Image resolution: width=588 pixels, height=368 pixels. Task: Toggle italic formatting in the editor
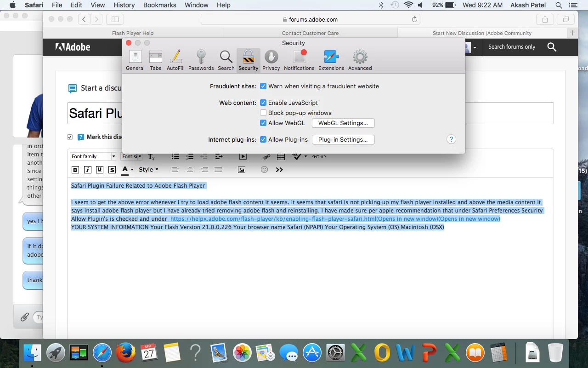click(87, 170)
